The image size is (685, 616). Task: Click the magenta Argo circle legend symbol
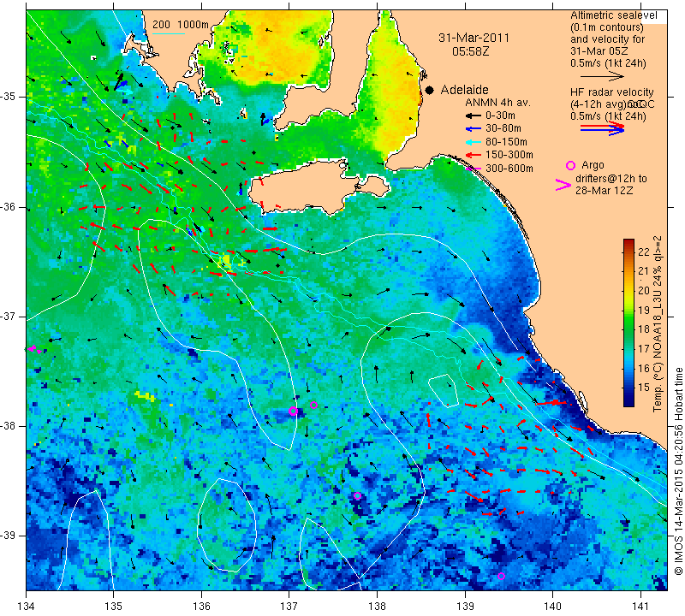pos(570,165)
